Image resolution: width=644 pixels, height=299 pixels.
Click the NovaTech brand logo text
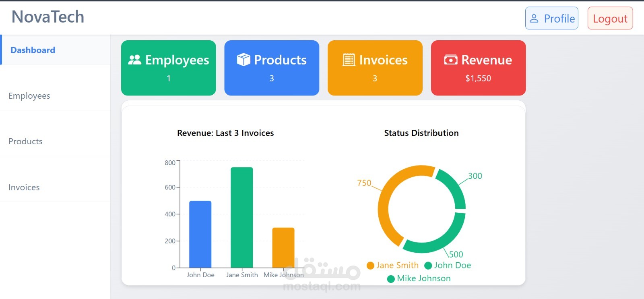tap(48, 17)
